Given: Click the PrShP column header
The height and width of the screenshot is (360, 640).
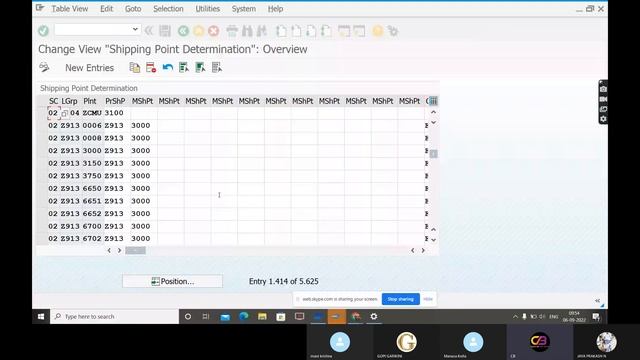Looking at the screenshot, I should [115, 101].
